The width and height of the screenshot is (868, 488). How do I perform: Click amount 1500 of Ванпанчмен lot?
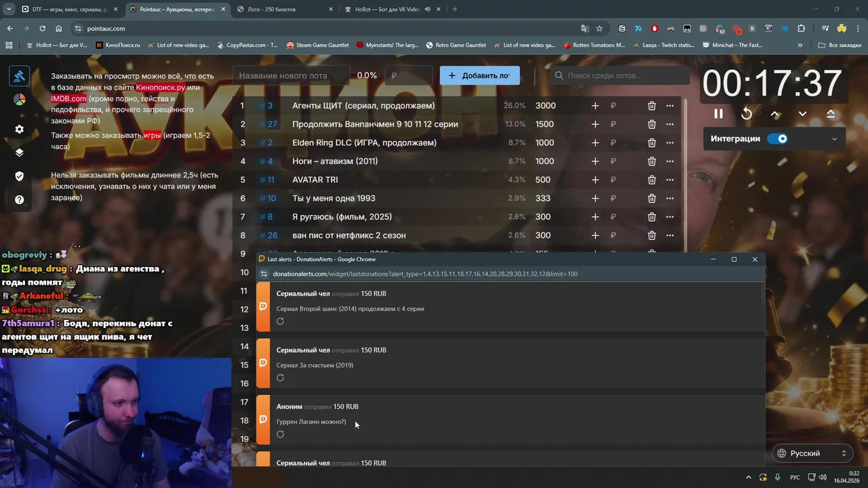(x=545, y=124)
